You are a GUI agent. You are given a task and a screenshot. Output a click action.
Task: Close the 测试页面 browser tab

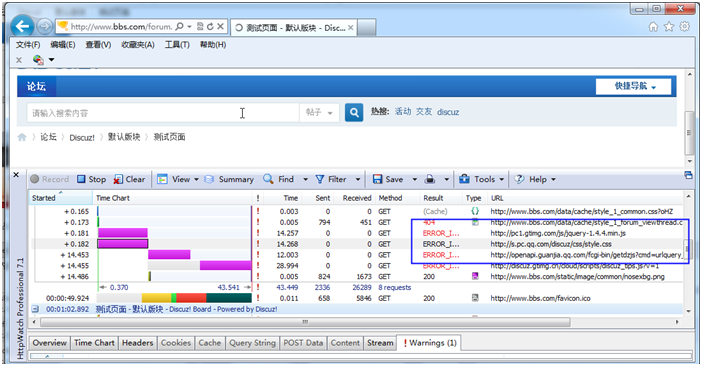click(x=351, y=28)
